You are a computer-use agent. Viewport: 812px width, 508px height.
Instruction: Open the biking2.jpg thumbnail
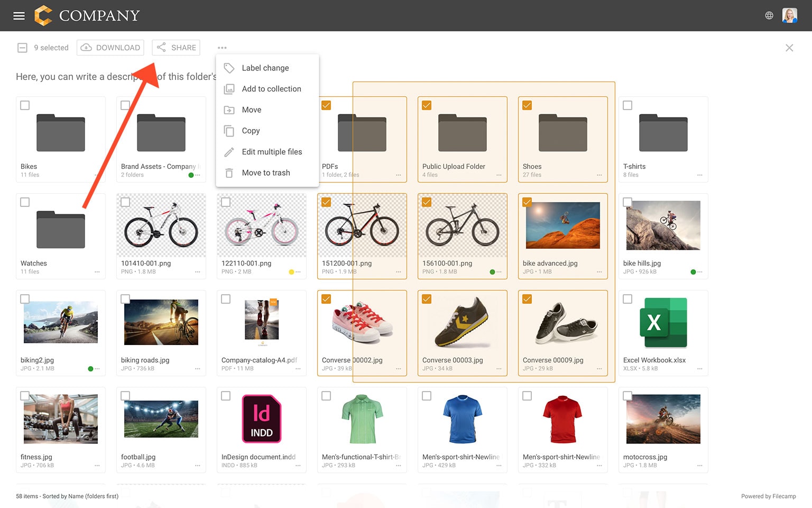click(61, 322)
